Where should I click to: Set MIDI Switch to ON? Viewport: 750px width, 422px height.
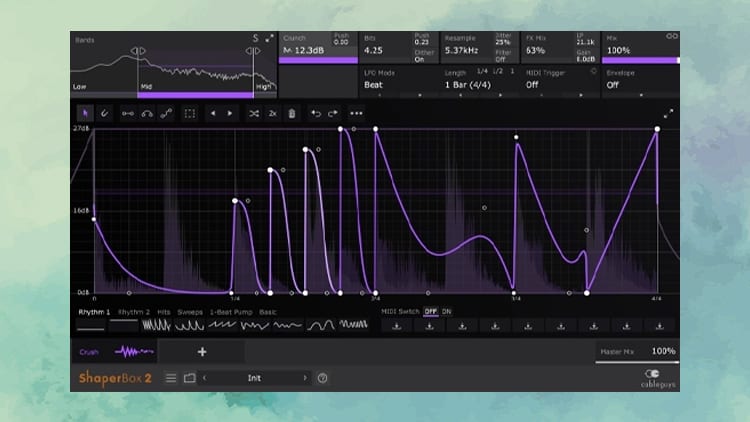tap(446, 311)
